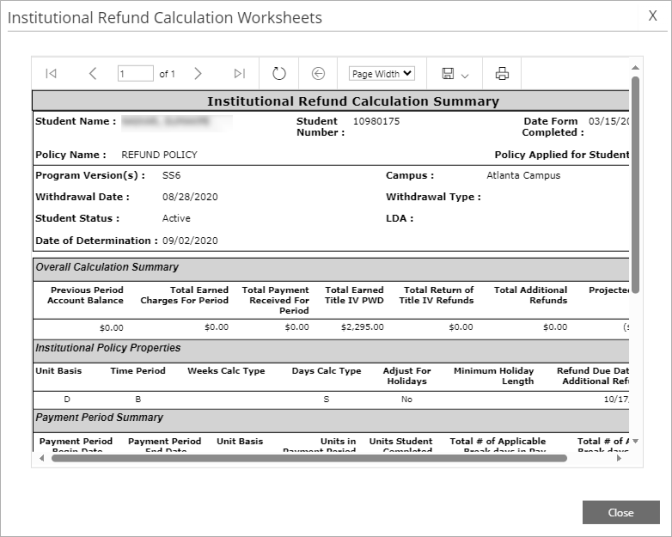Select the determination date 09/02/2020
672x537 pixels.
point(190,240)
